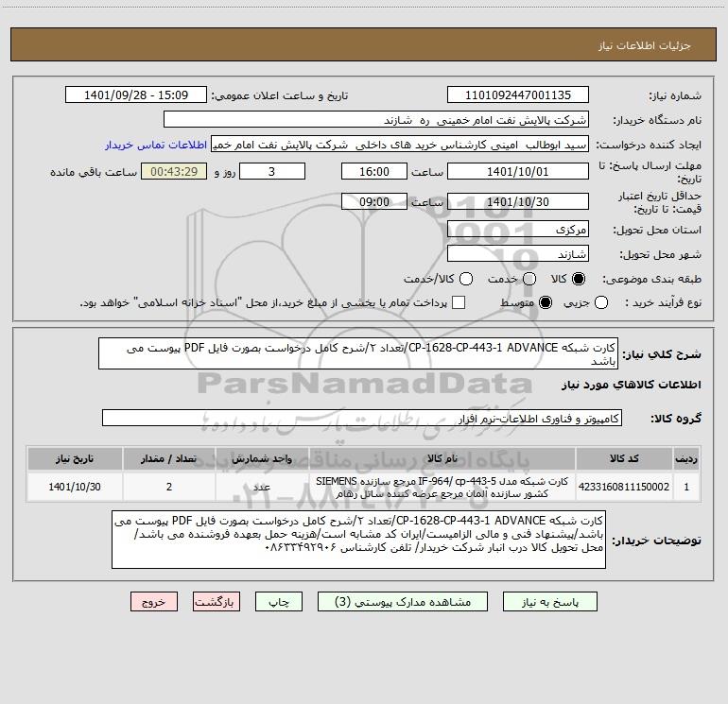Click the گروه کالا label

point(676,418)
